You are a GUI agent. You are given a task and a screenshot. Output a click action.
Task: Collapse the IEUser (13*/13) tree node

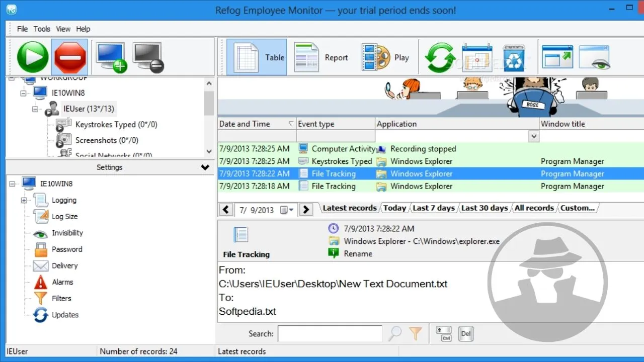[x=35, y=109]
